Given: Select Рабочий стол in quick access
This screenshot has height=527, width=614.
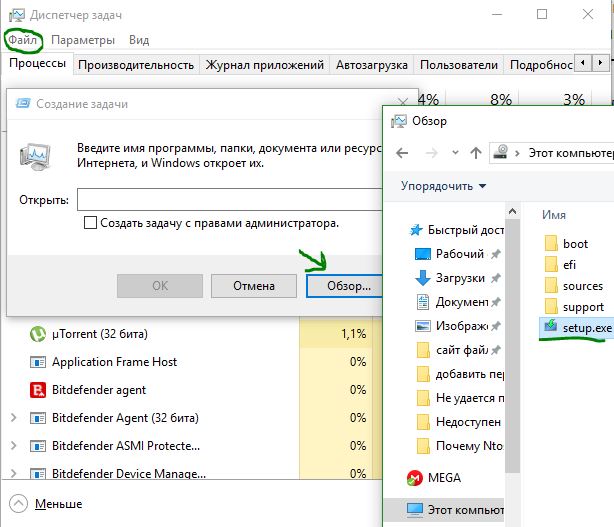Looking at the screenshot, I should pyautogui.click(x=450, y=254).
